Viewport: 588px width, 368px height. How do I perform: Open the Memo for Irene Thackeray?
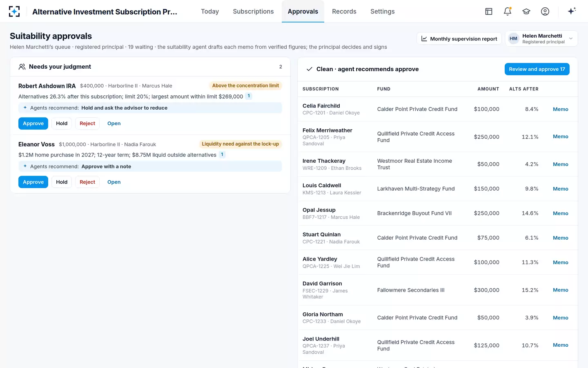561,164
